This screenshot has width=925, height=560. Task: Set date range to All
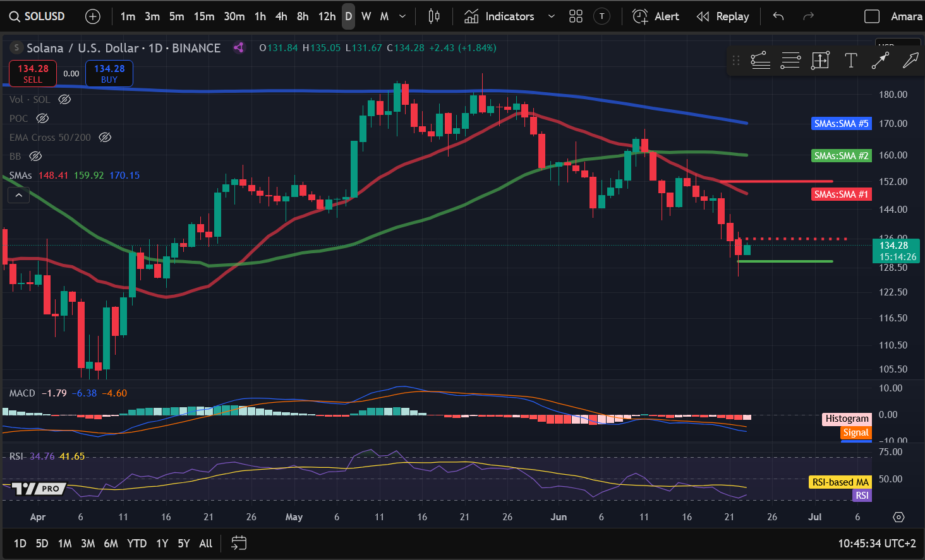(206, 543)
